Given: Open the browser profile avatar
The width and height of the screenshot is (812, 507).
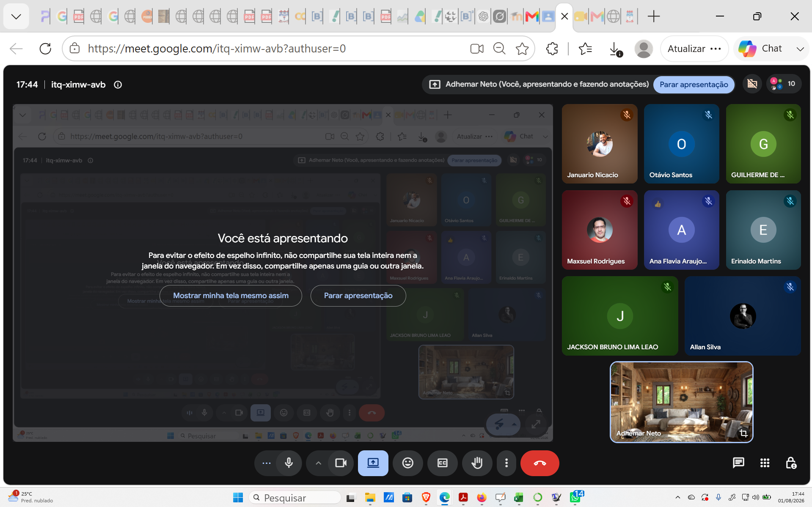Looking at the screenshot, I should coord(644,49).
